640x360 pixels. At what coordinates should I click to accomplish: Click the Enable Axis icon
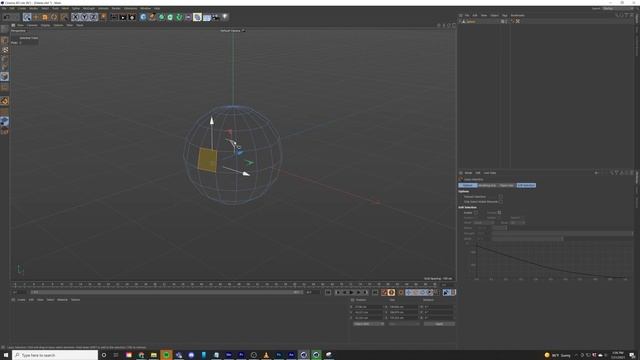tap(4, 87)
